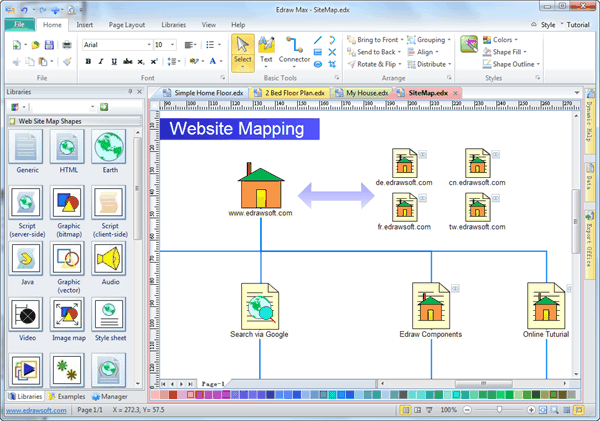Select the Graphic (vector) shape
Image resolution: width=600 pixels, height=421 pixels.
click(67, 258)
